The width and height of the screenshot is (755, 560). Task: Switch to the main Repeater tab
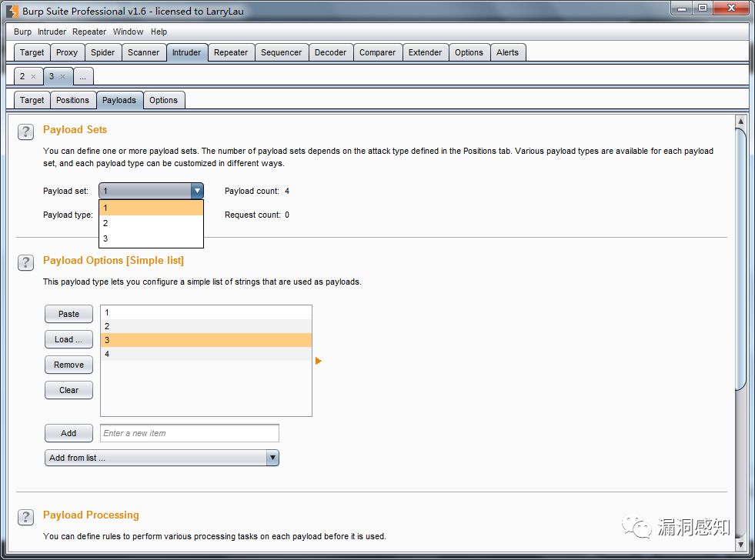point(231,52)
